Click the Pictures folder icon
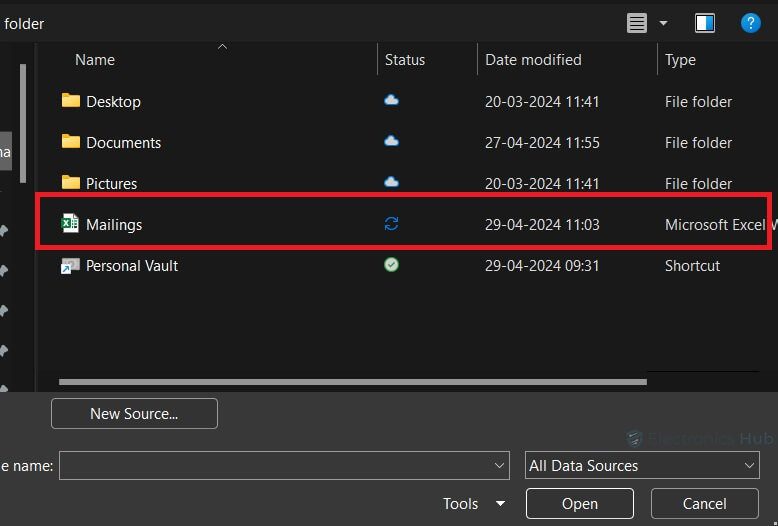The width and height of the screenshot is (778, 526). pos(70,183)
